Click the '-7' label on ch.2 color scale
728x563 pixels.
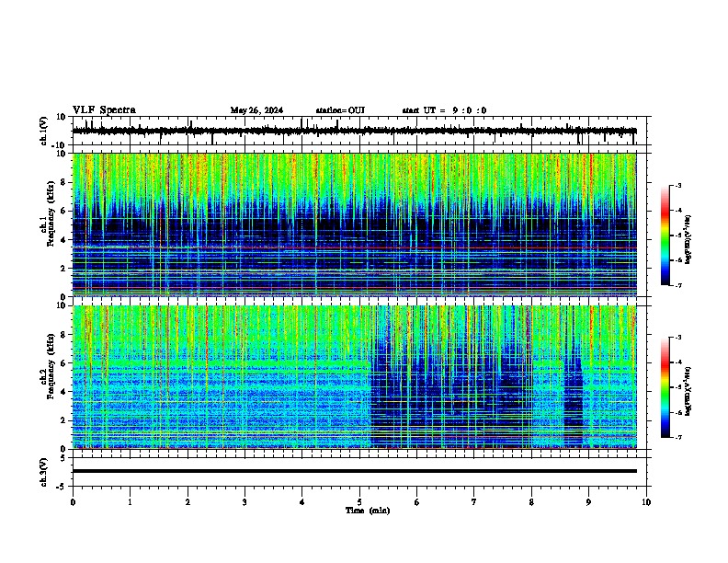pyautogui.click(x=678, y=437)
